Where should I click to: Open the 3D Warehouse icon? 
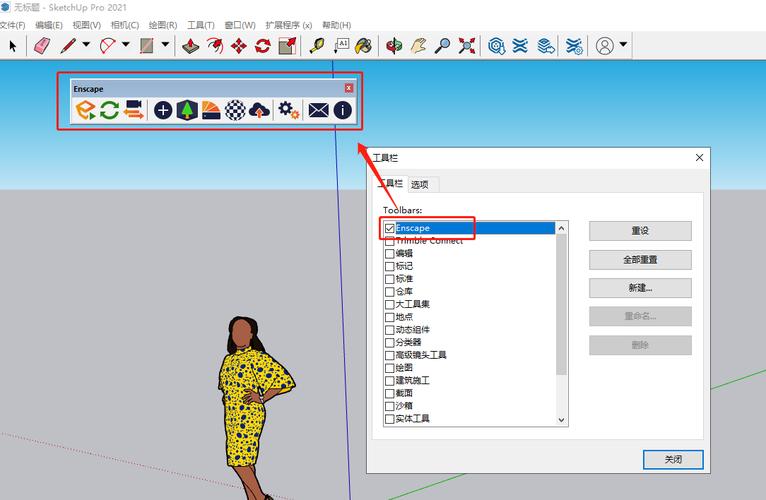click(x=497, y=46)
